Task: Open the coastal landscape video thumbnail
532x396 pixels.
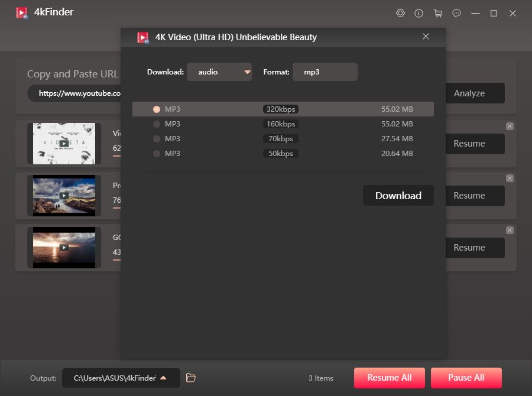Action: pos(64,196)
